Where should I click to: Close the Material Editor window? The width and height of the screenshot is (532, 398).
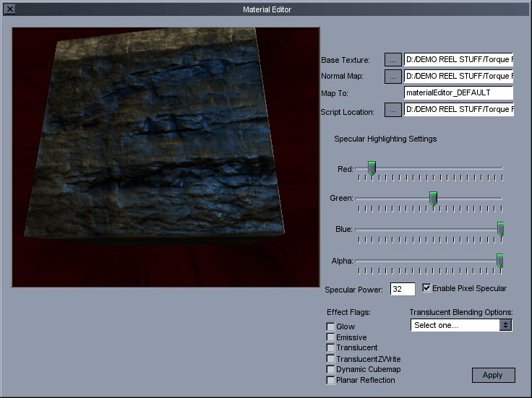pyautogui.click(x=9, y=9)
